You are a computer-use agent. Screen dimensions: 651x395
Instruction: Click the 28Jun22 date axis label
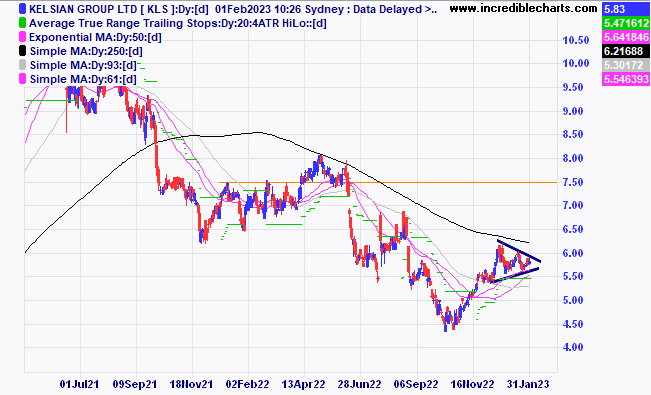(x=359, y=385)
